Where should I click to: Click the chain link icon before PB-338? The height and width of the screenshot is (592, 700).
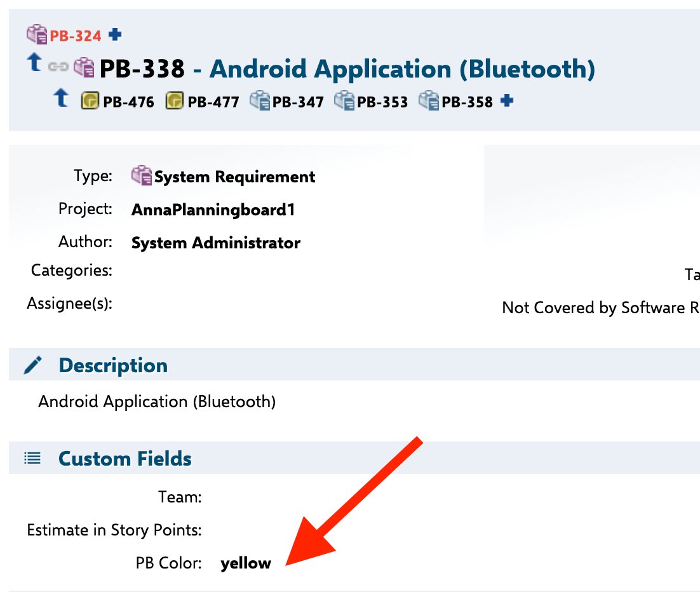click(58, 67)
